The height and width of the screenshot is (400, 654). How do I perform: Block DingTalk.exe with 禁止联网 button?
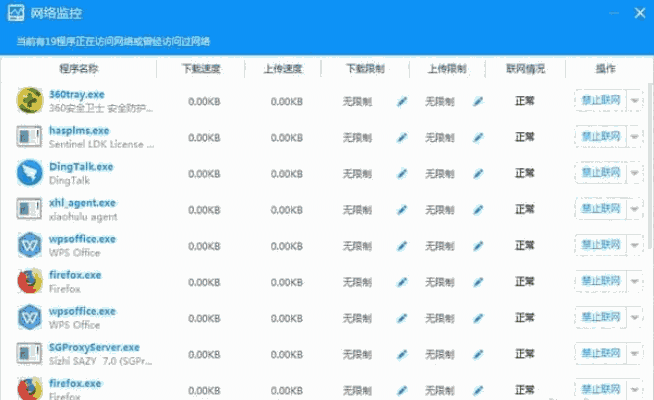tap(601, 173)
